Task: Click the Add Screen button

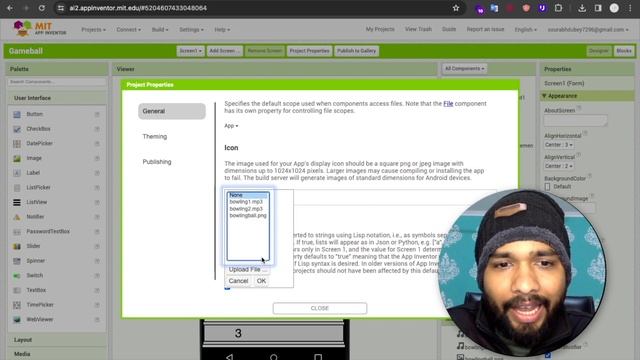Action: 224,51
